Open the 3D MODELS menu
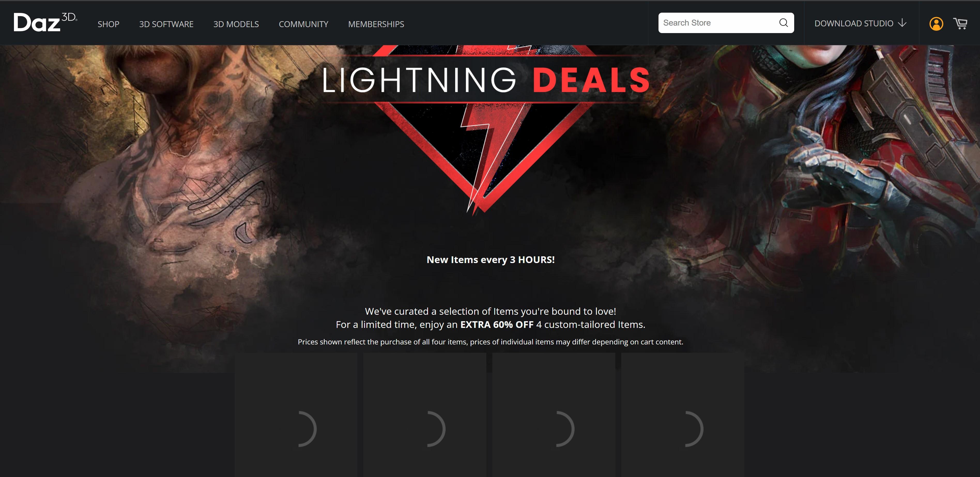Viewport: 980px width, 477px height. pyautogui.click(x=236, y=24)
